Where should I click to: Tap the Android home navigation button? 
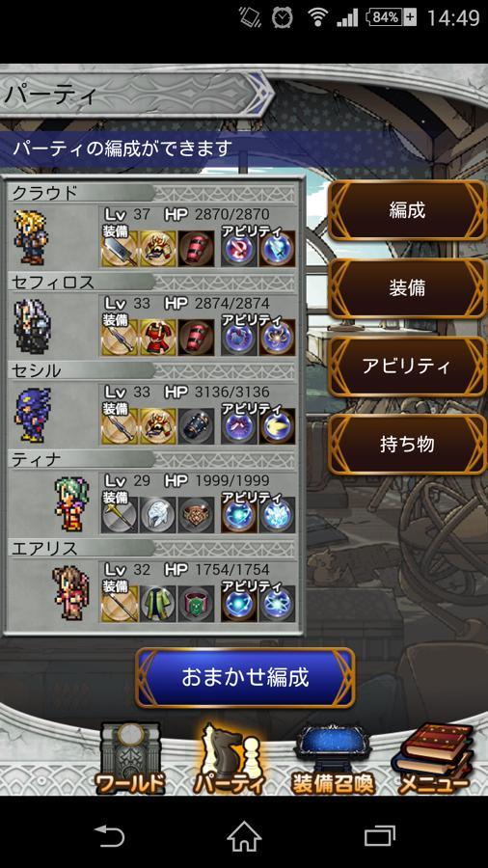244,836
